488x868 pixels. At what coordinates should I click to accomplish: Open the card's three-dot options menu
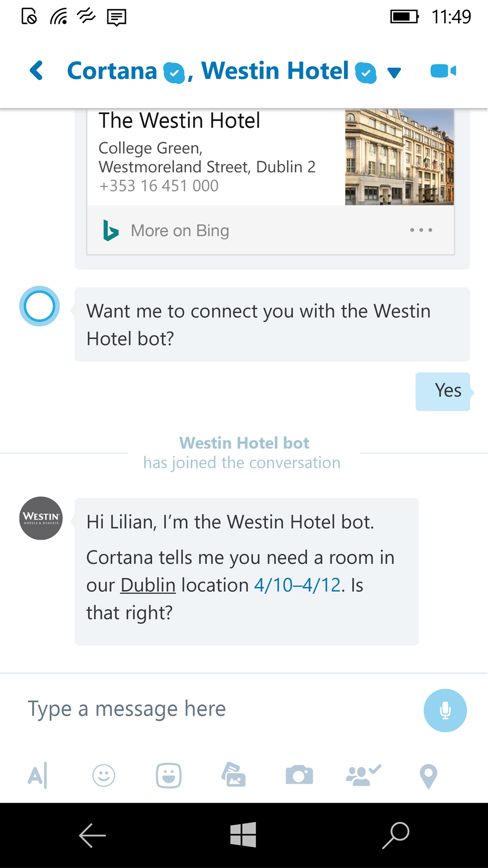pyautogui.click(x=421, y=230)
